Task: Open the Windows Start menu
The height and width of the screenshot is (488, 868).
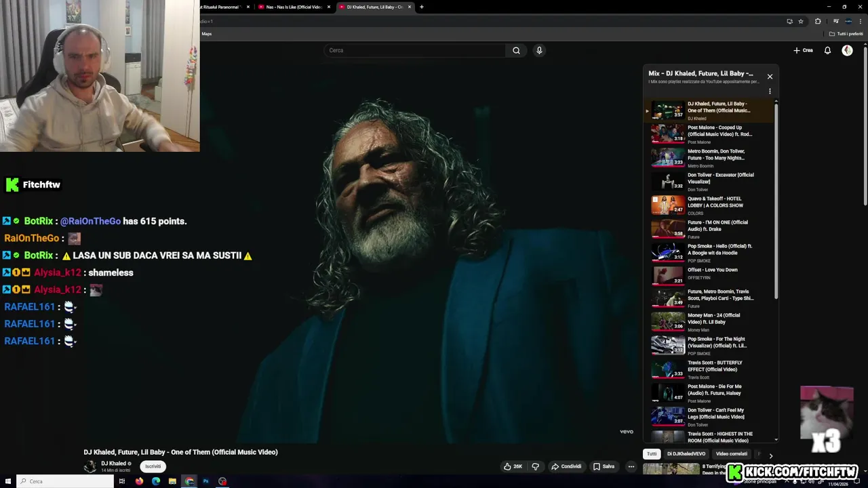Action: pos(7,481)
